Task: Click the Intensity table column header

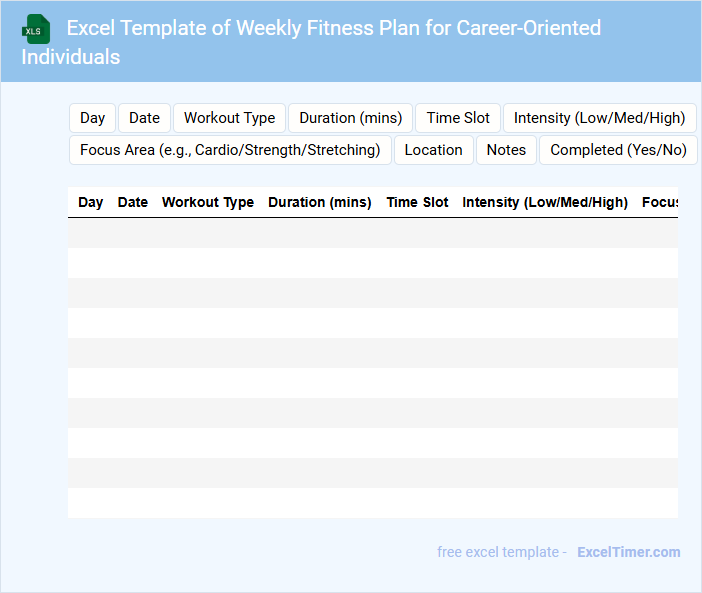Action: (x=545, y=202)
